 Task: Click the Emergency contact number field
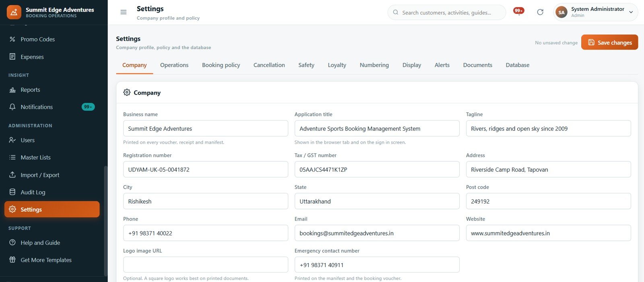pos(377,265)
